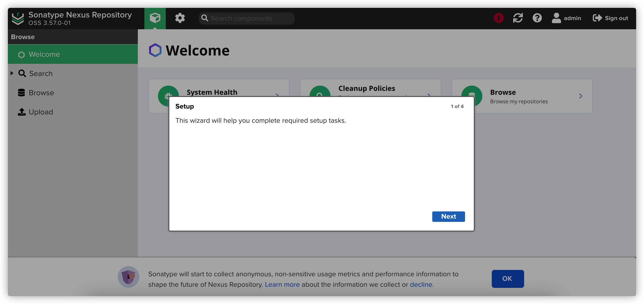Click the Browse cube icon in header
This screenshot has width=644, height=304.
point(155,18)
